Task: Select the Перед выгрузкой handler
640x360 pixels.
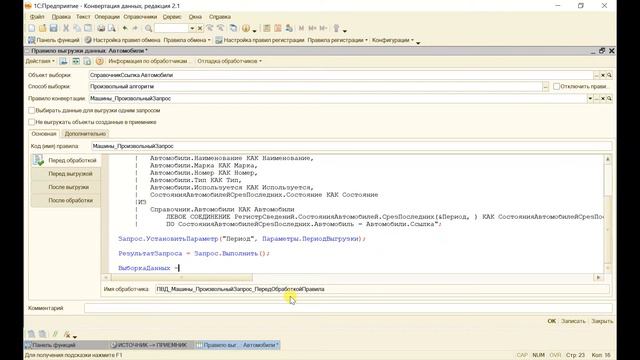Action: coord(66,174)
